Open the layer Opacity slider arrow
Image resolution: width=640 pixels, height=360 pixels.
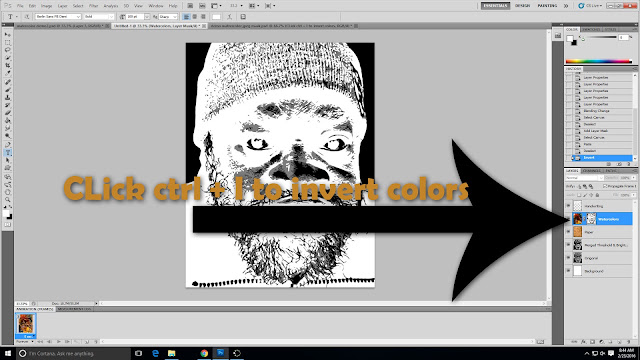coord(633,178)
